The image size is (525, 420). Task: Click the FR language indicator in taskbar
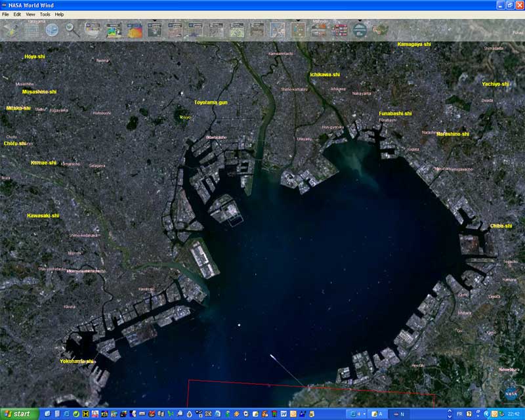pyautogui.click(x=459, y=414)
